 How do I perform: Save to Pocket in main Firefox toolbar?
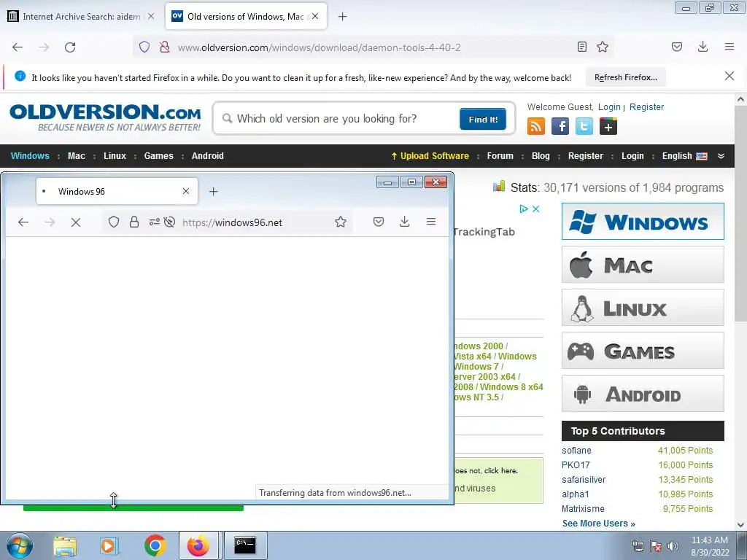click(x=677, y=47)
